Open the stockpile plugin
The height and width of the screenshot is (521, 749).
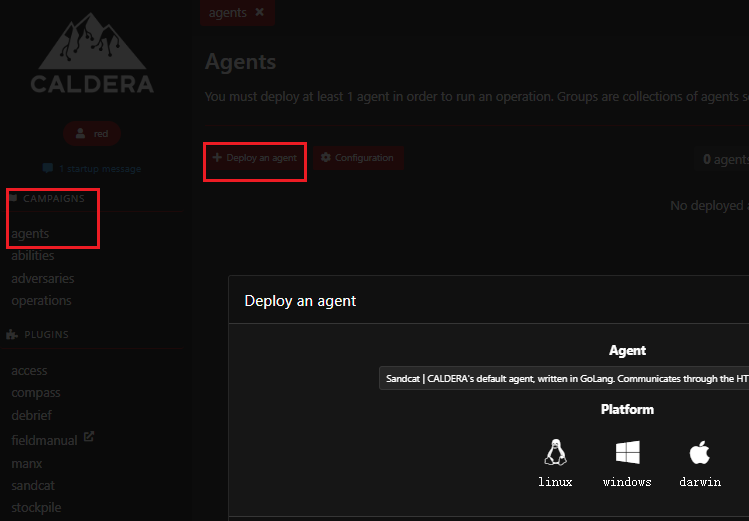pyautogui.click(x=36, y=508)
